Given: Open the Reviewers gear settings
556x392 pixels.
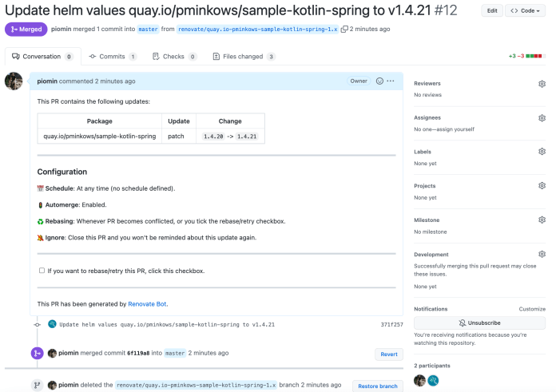Looking at the screenshot, I should (x=542, y=84).
